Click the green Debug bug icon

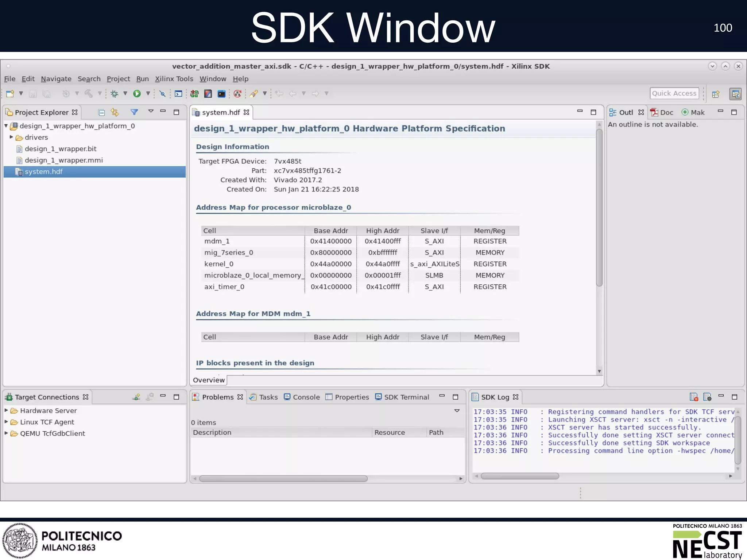115,94
